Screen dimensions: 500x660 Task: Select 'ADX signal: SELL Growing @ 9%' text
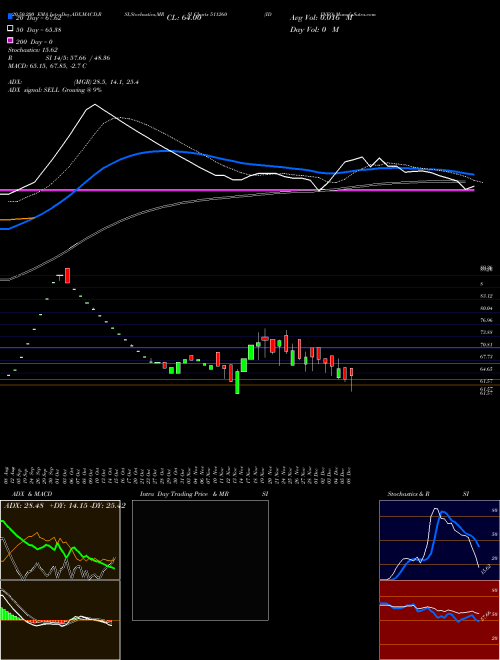click(55, 90)
